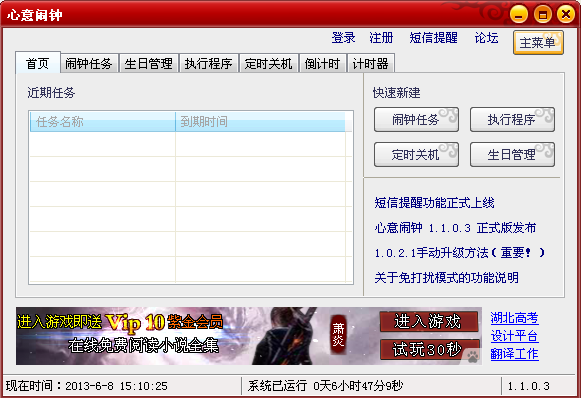Minimize the 心意闹钟 window
Viewport: 581px width, 398px height.
(x=518, y=14)
